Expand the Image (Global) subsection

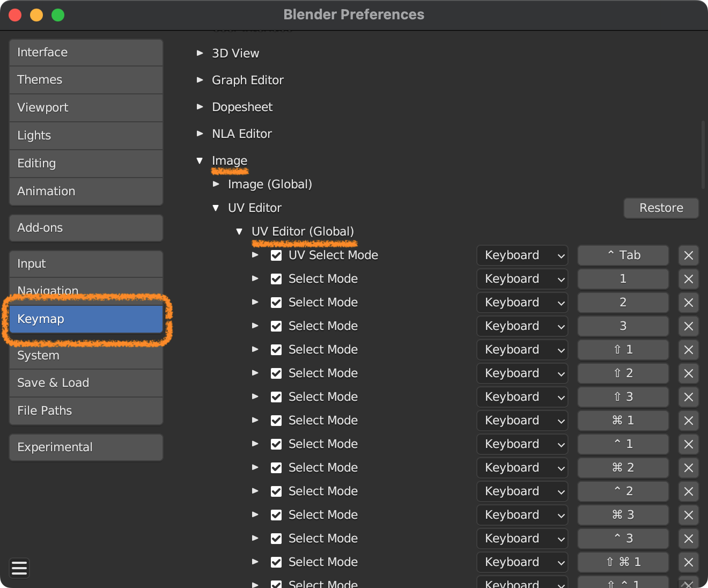click(x=216, y=185)
